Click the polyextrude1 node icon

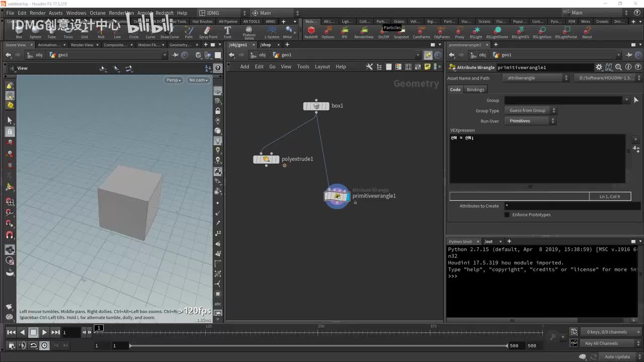266,159
